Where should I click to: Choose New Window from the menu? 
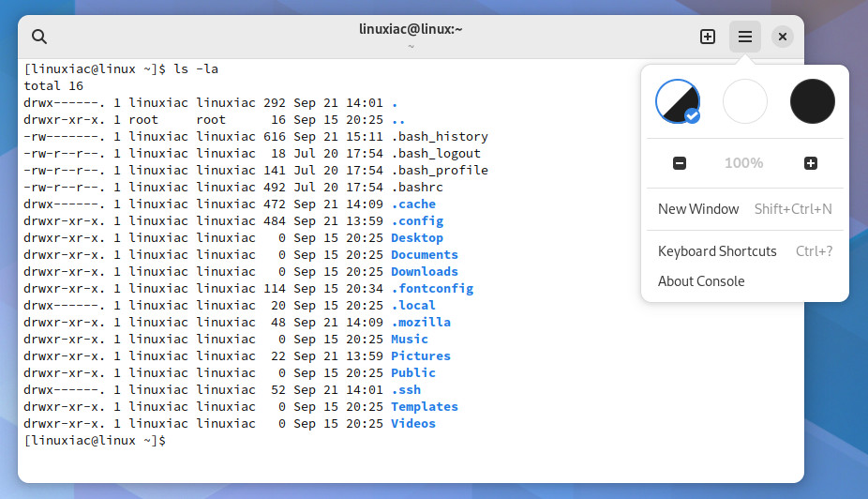[745, 209]
